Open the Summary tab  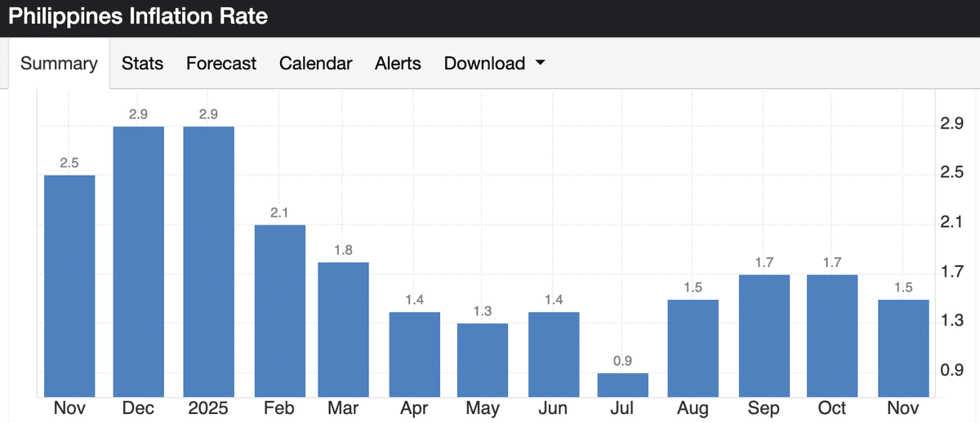click(x=59, y=64)
